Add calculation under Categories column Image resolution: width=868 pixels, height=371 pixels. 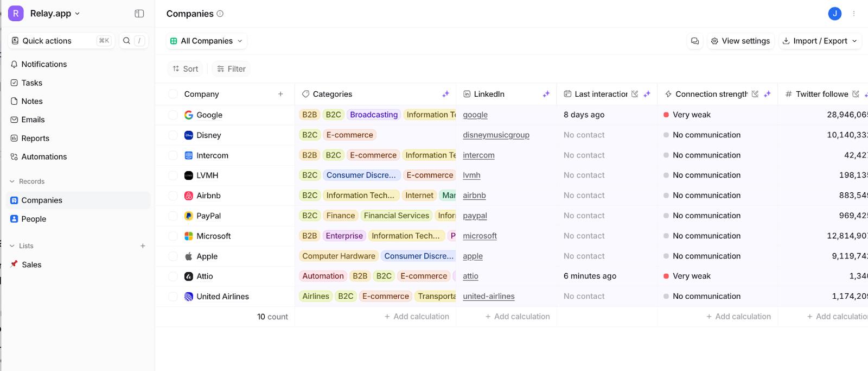point(417,317)
